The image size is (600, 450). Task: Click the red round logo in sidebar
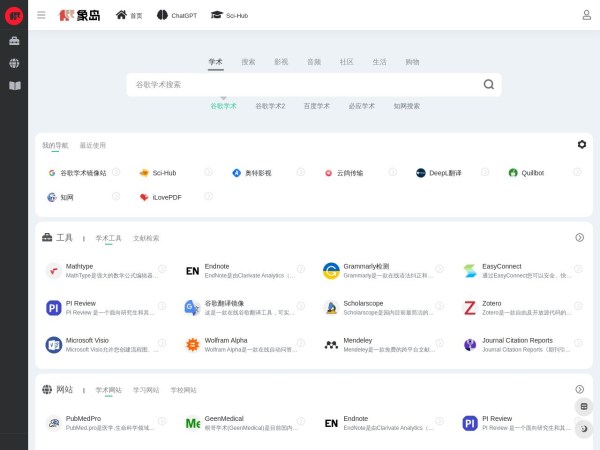pyautogui.click(x=14, y=16)
